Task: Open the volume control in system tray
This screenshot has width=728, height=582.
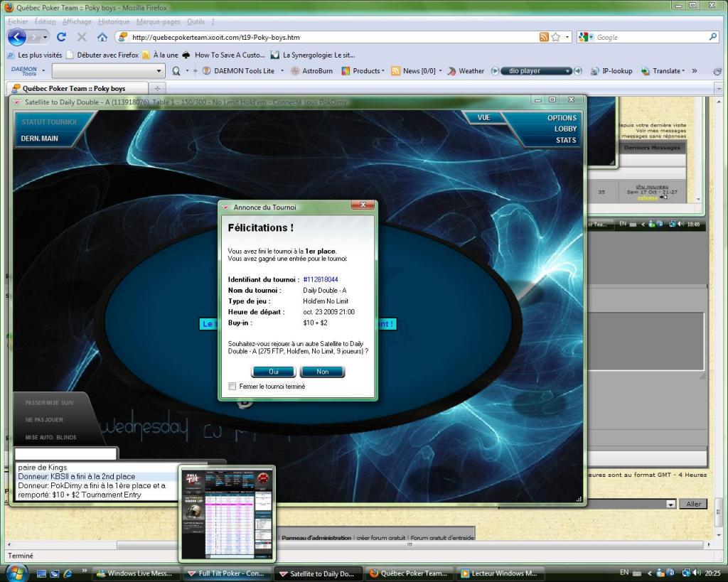Action: coord(697,573)
